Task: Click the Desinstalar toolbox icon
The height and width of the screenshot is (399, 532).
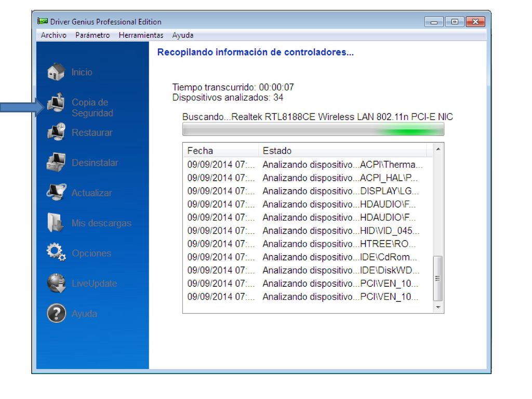Action: [56, 163]
